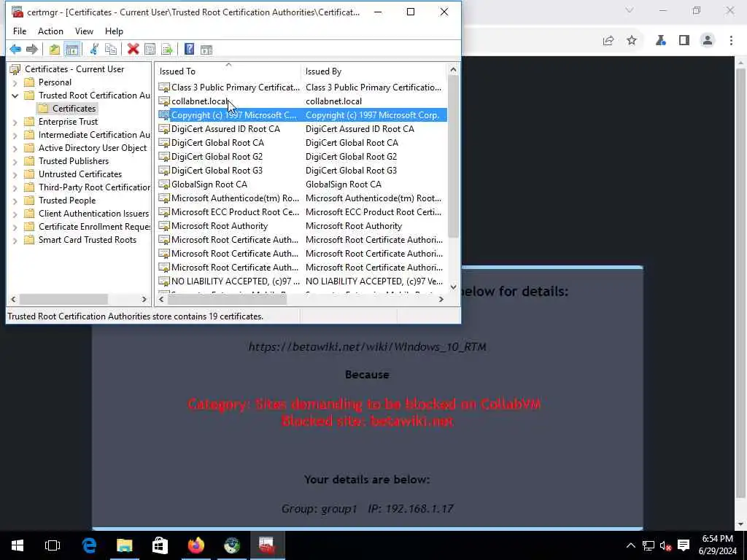Viewport: 747px width, 560px height.
Task: Open the View menu
Action: (x=84, y=31)
